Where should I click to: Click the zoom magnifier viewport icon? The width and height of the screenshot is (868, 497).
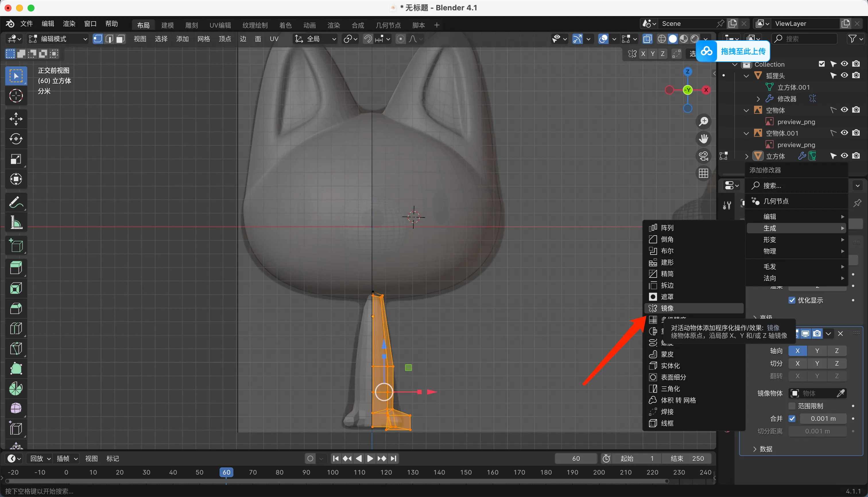coord(703,122)
